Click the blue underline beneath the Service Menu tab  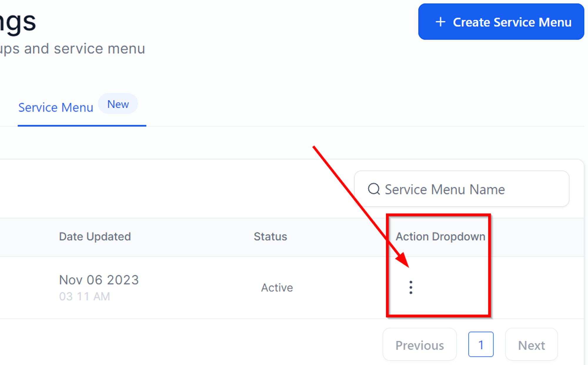(x=82, y=126)
